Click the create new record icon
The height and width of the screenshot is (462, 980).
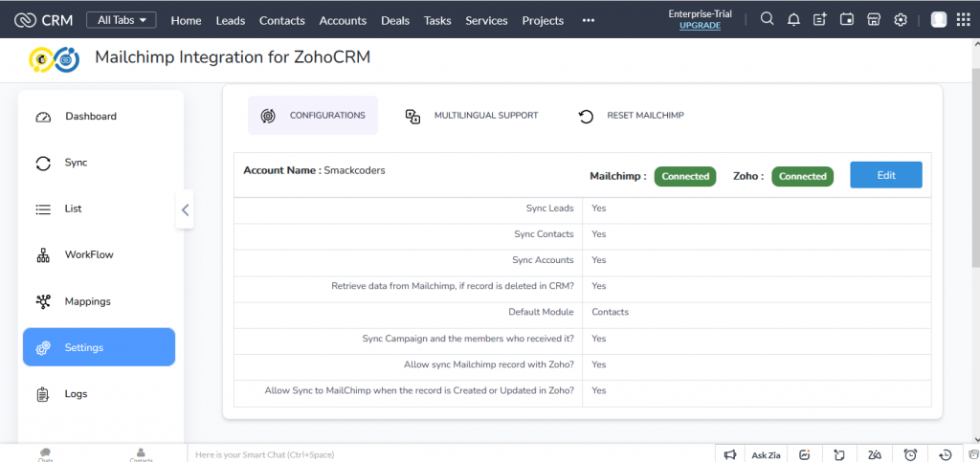point(820,19)
